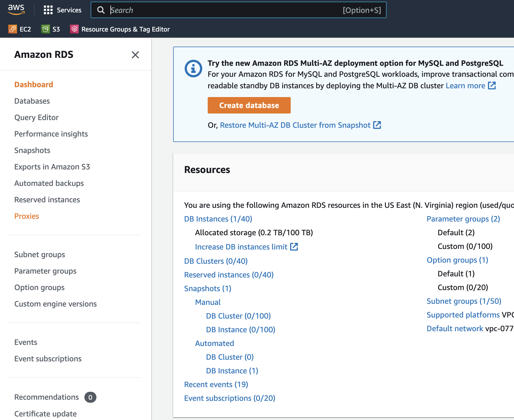Open Recommendations
Image resolution: width=514 pixels, height=420 pixels.
pos(47,397)
